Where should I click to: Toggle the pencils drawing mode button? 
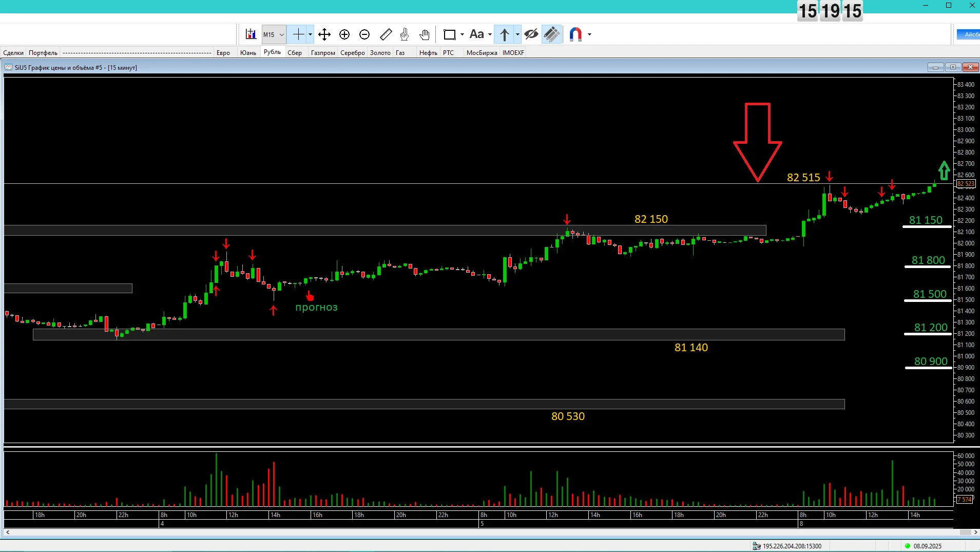[x=552, y=34]
